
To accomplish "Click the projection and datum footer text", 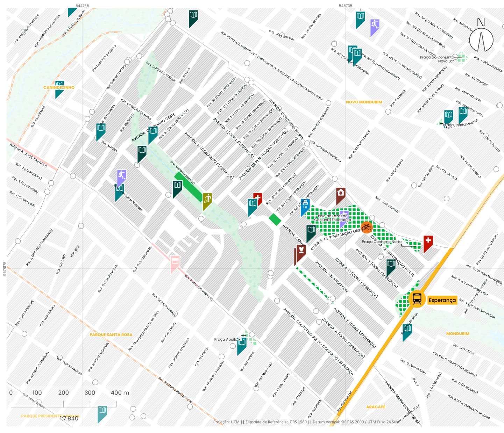I will point(306,422).
